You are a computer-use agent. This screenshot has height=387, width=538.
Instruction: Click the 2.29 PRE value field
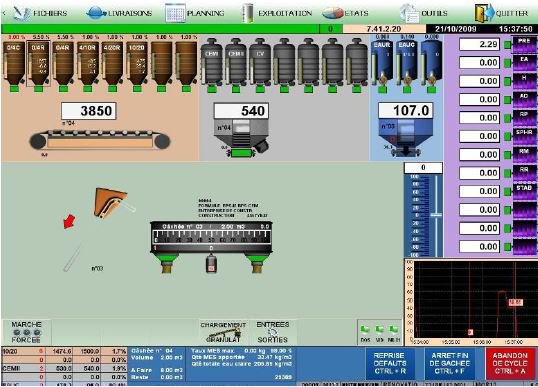click(x=479, y=44)
